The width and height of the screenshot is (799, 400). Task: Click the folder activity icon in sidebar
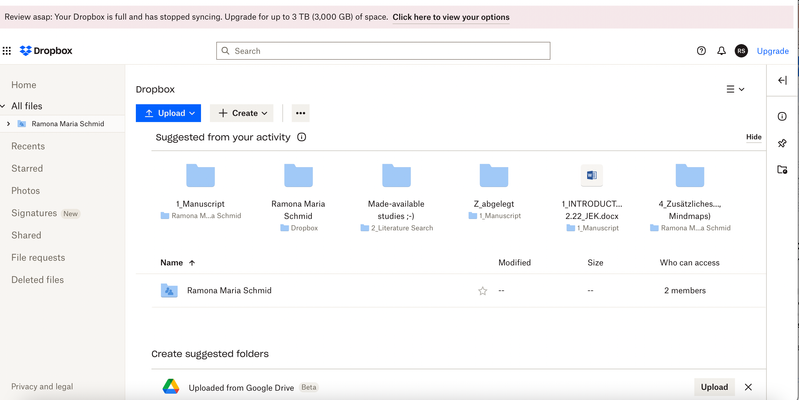(782, 170)
